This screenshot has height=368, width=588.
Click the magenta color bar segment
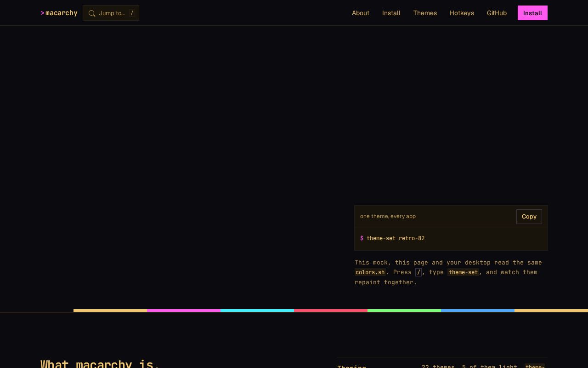(184, 310)
